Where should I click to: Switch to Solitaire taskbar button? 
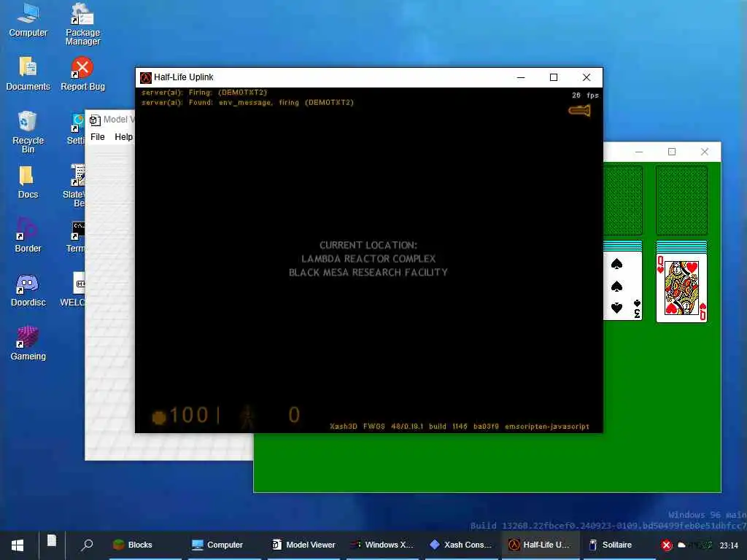pyautogui.click(x=619, y=545)
